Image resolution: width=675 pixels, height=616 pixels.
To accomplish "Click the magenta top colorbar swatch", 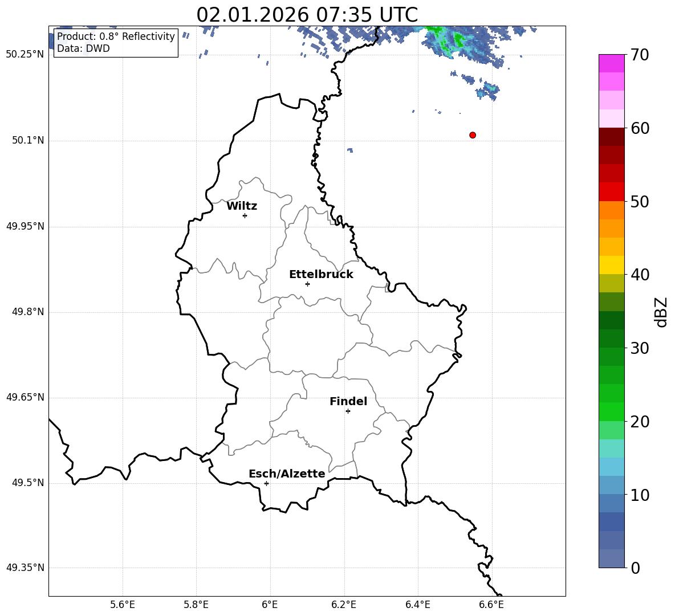I will pyautogui.click(x=612, y=64).
